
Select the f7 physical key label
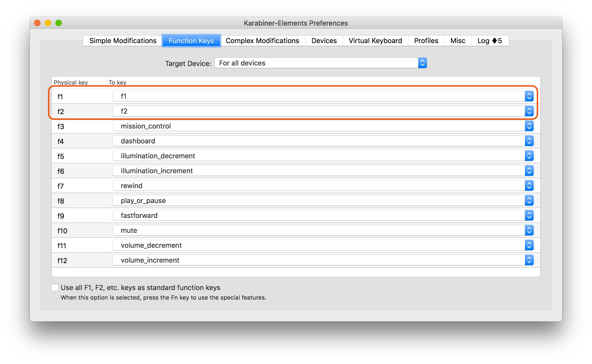click(61, 186)
